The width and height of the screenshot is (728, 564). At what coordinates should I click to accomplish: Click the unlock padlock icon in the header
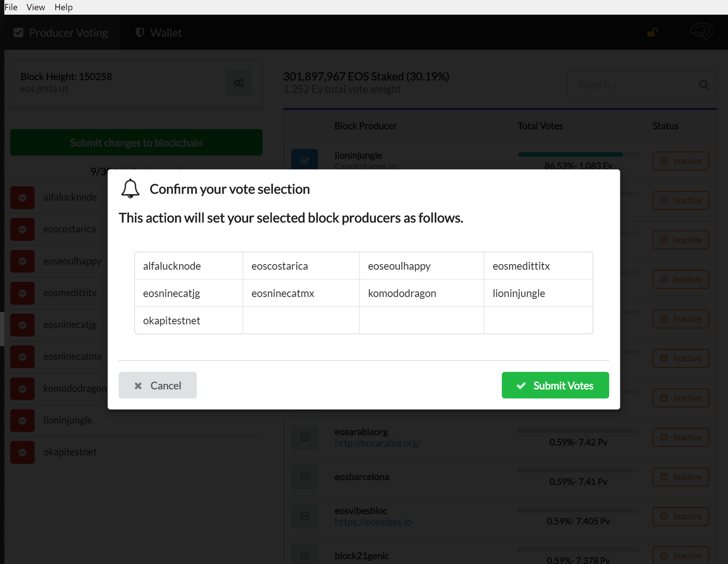tap(652, 32)
